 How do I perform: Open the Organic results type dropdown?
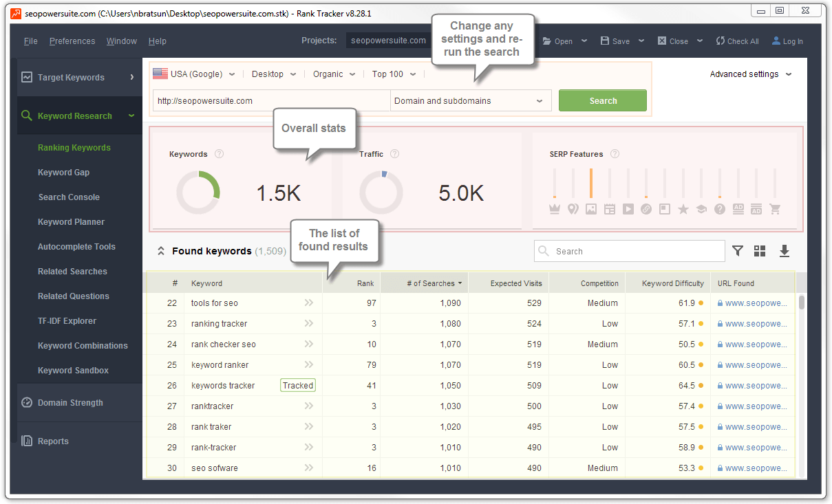[334, 74]
